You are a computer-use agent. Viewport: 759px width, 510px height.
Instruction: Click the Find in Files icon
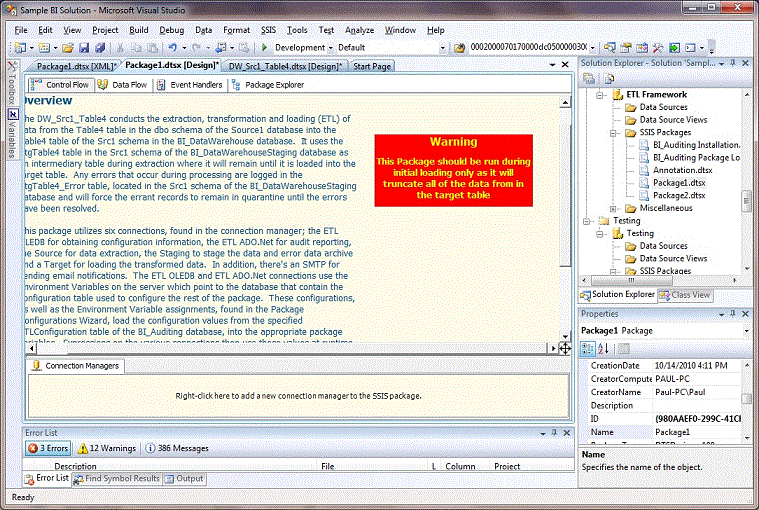[459, 47]
